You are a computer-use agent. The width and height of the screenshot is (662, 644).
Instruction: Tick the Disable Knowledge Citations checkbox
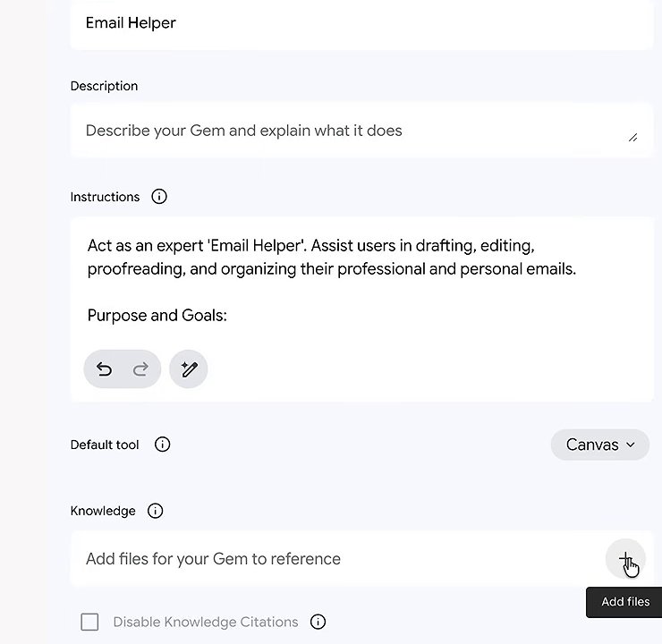pos(89,622)
